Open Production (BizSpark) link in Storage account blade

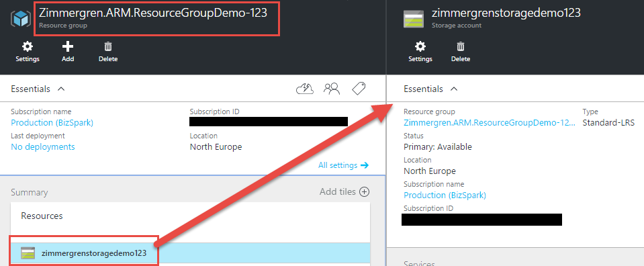tap(445, 195)
